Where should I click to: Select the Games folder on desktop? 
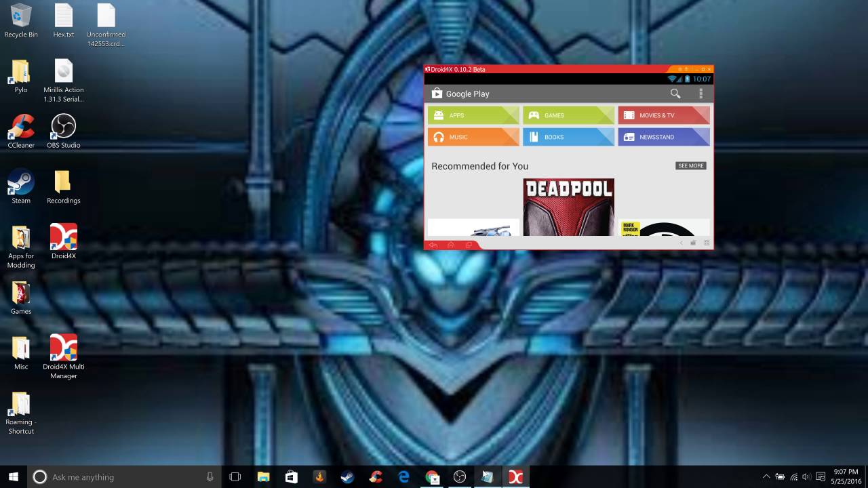point(21,298)
